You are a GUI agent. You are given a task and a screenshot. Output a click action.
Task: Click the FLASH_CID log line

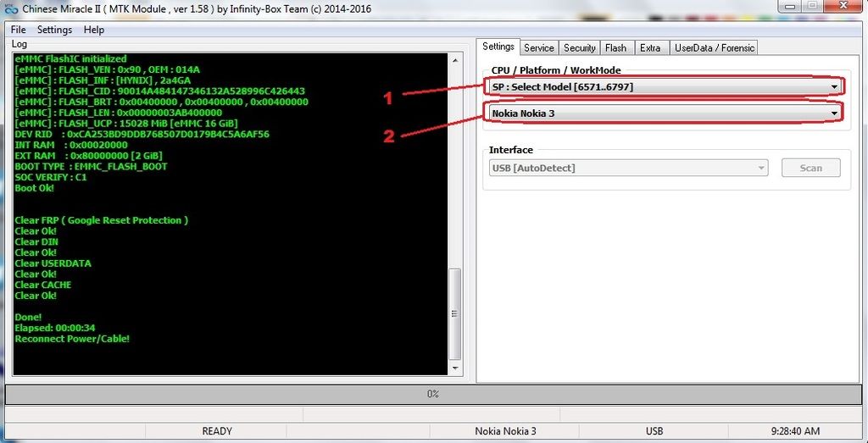(160, 91)
